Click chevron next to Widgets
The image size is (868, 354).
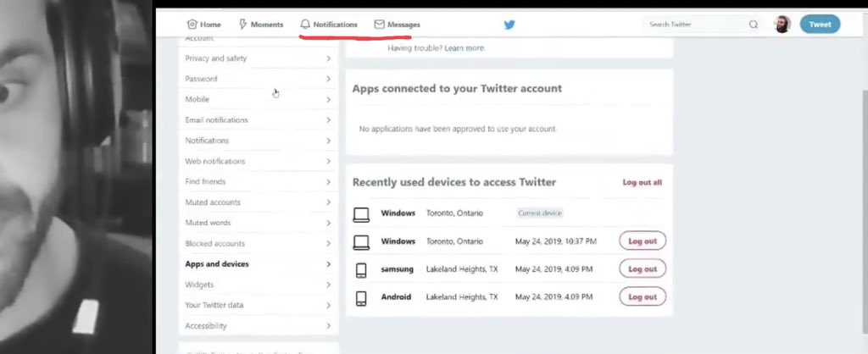point(328,285)
